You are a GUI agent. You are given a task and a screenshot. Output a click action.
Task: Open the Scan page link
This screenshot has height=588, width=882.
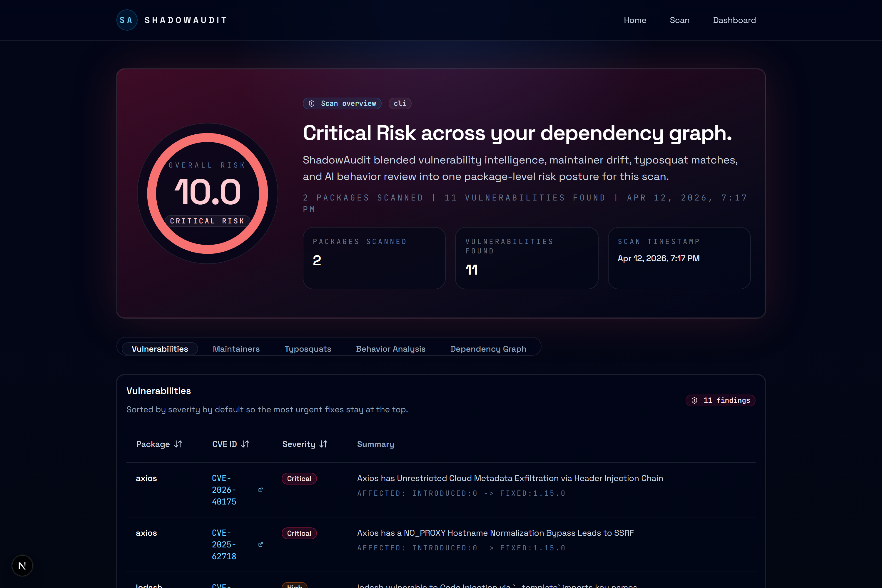(x=679, y=20)
